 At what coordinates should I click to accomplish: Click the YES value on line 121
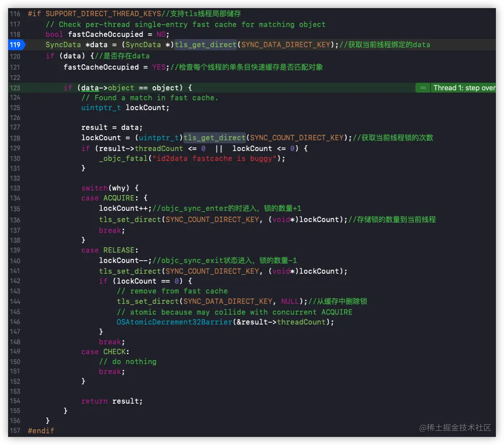[159, 67]
